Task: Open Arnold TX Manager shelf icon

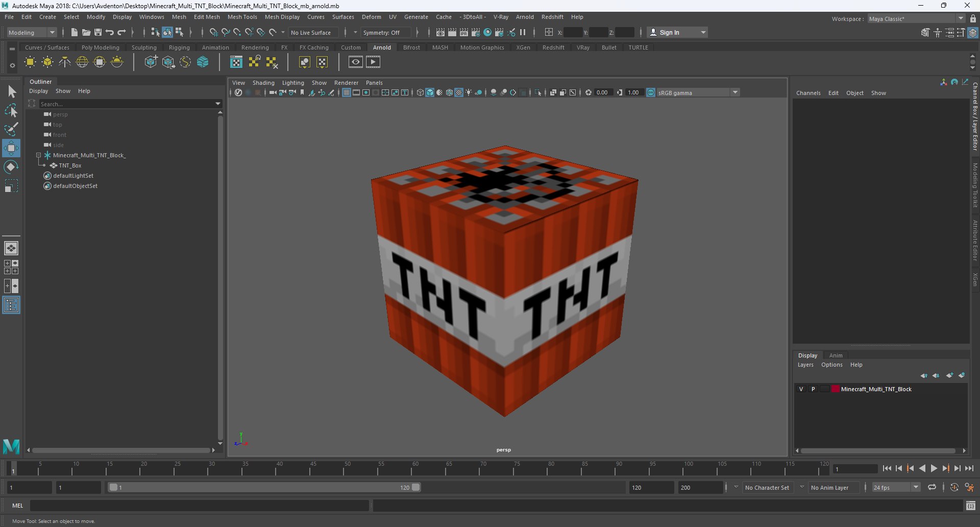Action: pyautogui.click(x=236, y=62)
